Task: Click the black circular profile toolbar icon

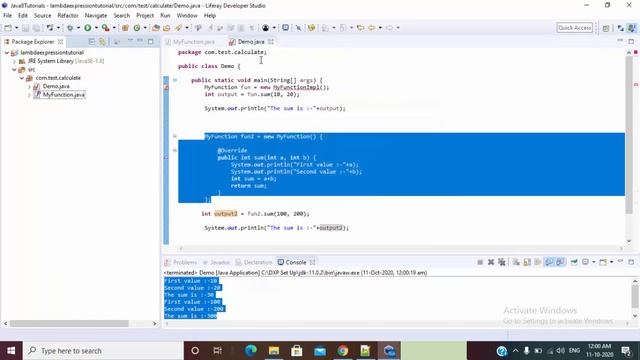Action: (266, 28)
